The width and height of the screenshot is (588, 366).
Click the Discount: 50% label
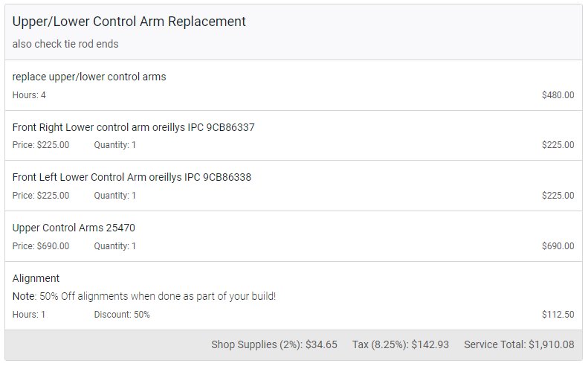[122, 314]
